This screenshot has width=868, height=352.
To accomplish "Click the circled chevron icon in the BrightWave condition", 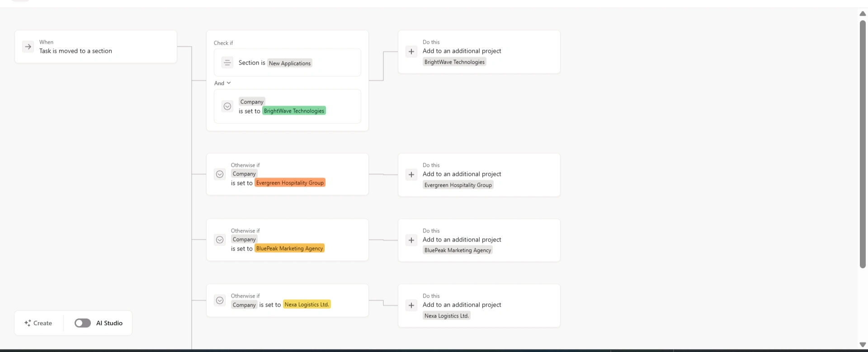I will [227, 106].
